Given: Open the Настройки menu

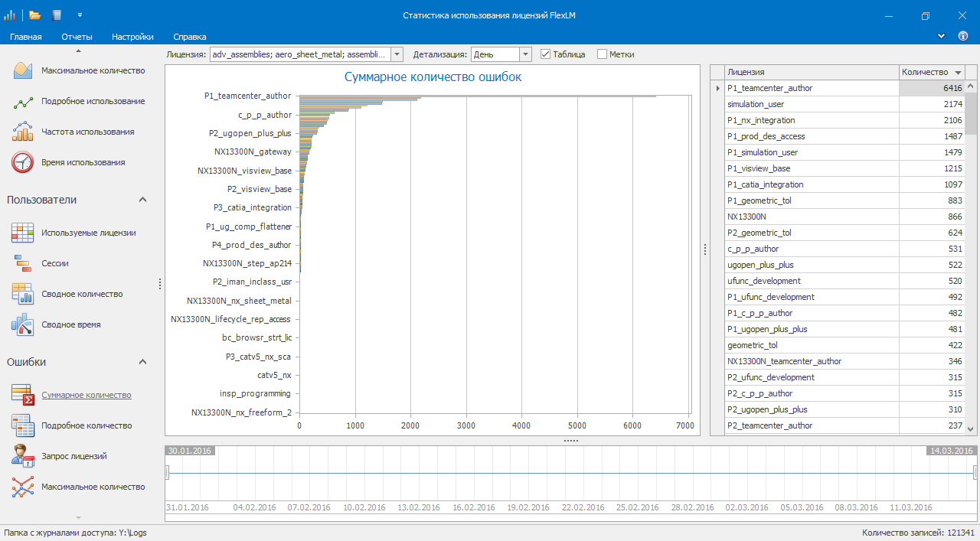Looking at the screenshot, I should 132,37.
